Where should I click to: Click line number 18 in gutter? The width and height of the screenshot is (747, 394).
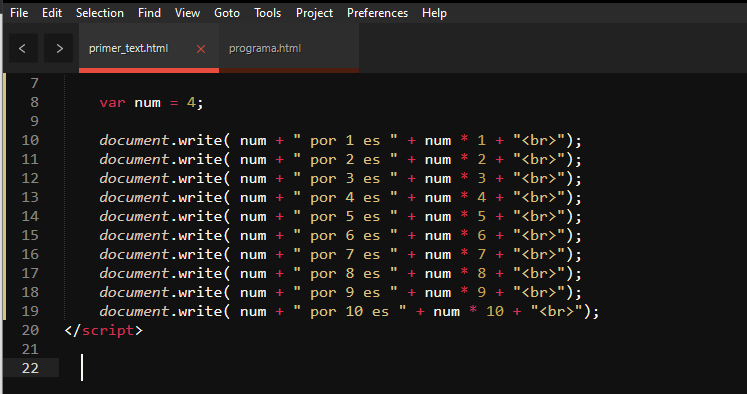(x=30, y=293)
